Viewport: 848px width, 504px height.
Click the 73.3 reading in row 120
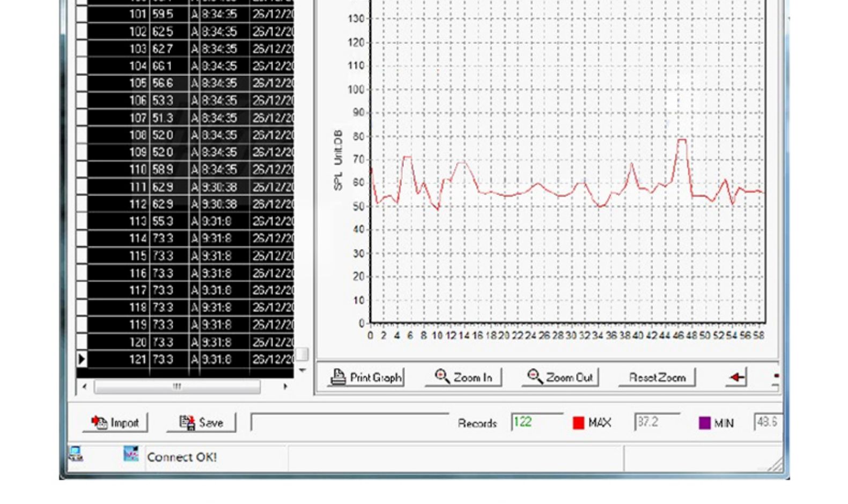[163, 342]
